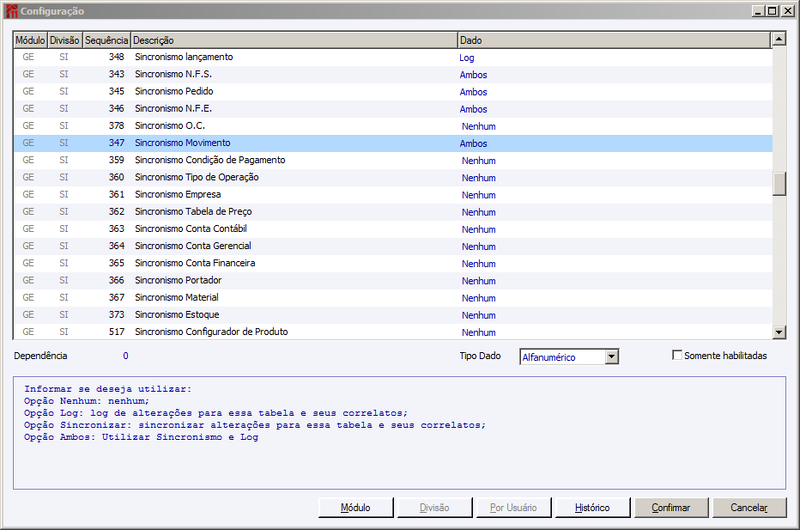Select the Sincronismo Estoque row
This screenshot has width=800, height=530.
click(393, 315)
